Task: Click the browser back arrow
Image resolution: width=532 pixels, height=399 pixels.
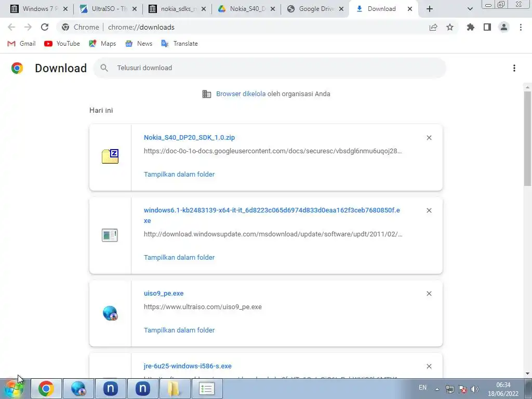Action: pyautogui.click(x=11, y=27)
